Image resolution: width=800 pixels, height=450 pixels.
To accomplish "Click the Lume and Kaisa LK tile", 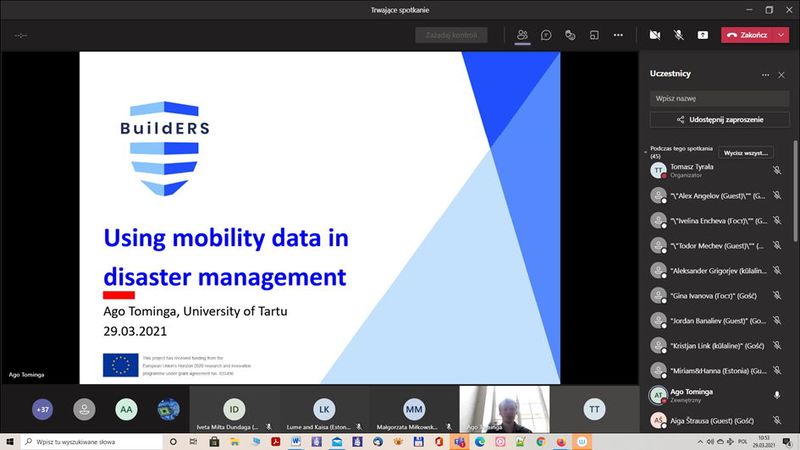I will tap(324, 409).
